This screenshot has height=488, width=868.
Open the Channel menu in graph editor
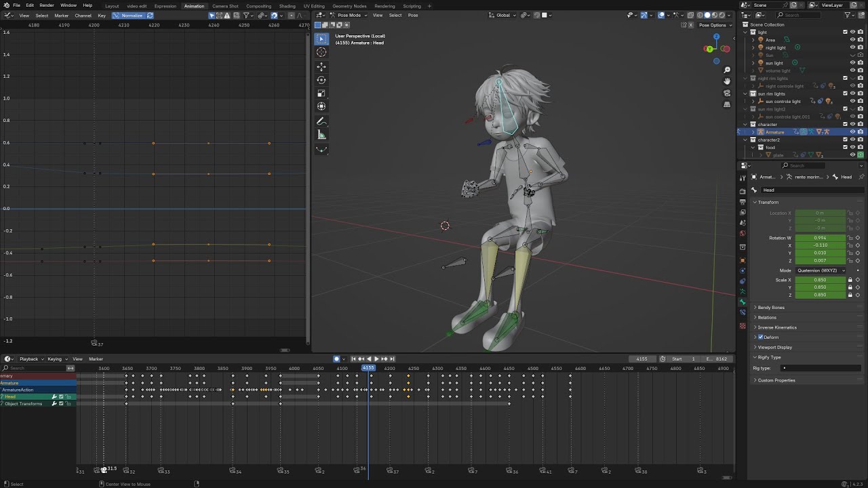point(83,15)
